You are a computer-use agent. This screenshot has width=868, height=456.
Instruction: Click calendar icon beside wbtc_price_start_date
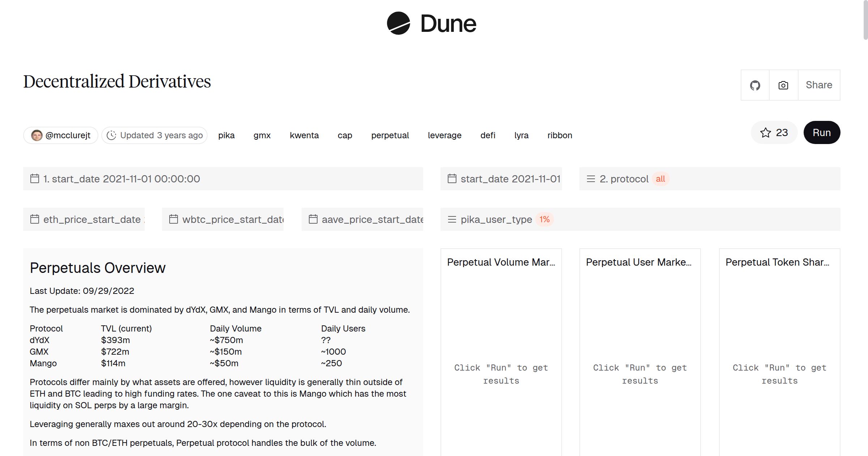174,219
